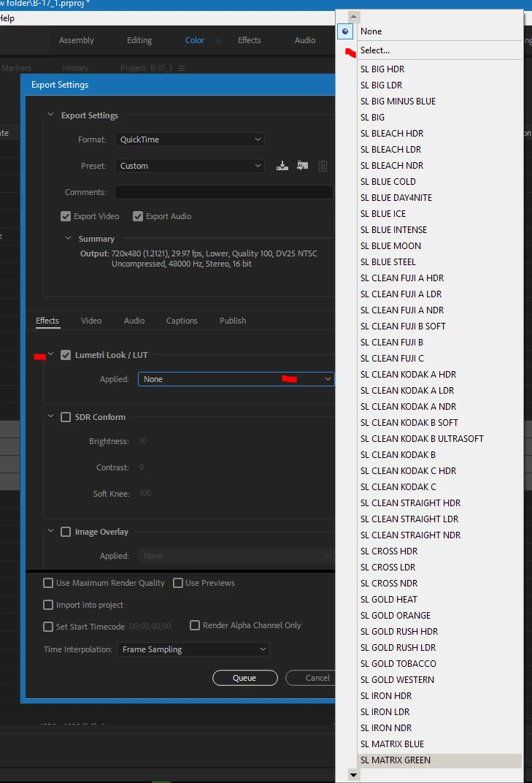Switch to the Color workspace
The image size is (532, 783).
click(195, 40)
